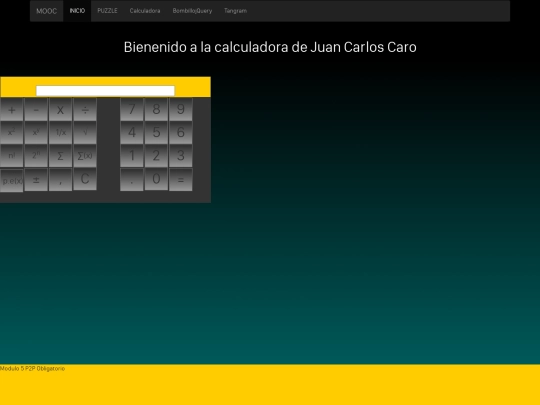This screenshot has height=405, width=540.
Task: Click digit 7 on the keypad
Action: click(x=132, y=110)
